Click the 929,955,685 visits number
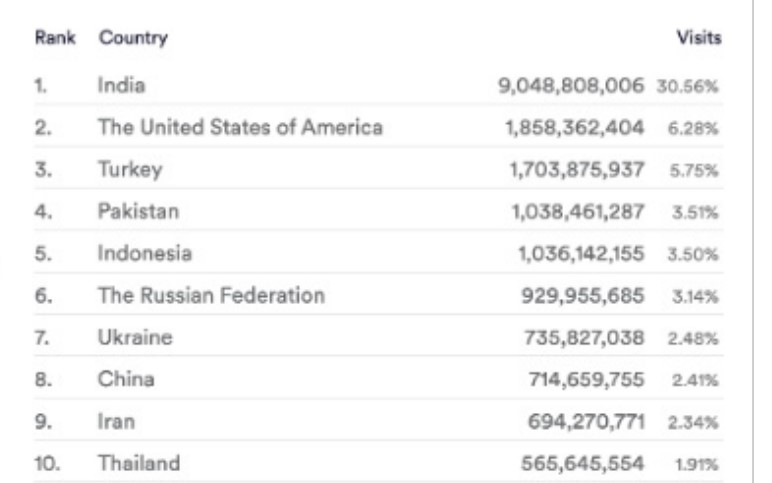The width and height of the screenshot is (772, 483). [x=582, y=296]
